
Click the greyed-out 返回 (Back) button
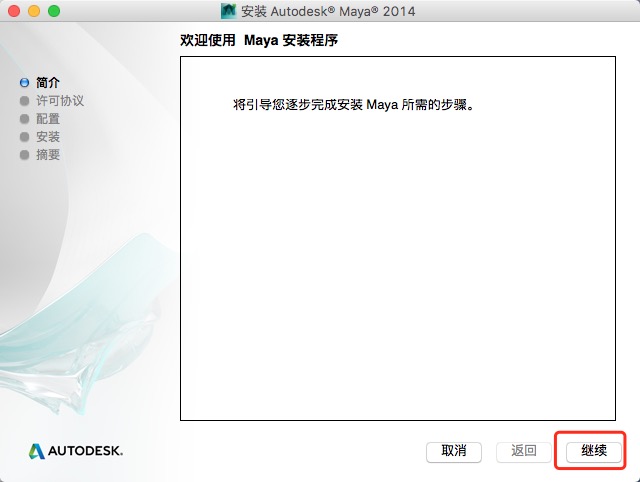[524, 451]
